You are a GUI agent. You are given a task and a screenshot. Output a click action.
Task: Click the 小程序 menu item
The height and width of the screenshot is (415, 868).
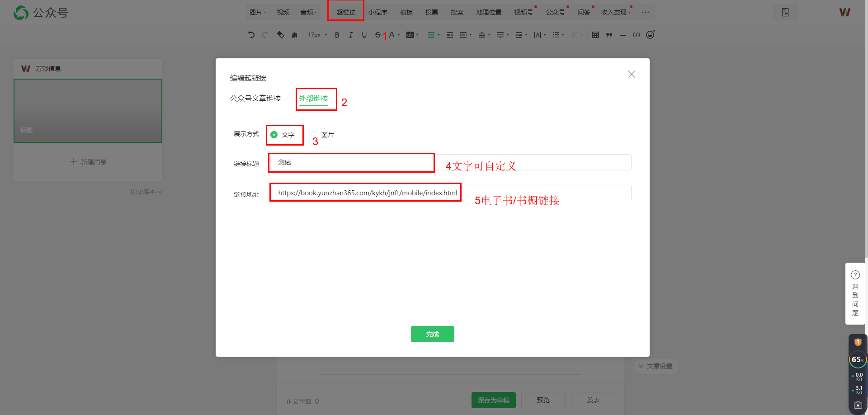click(377, 12)
